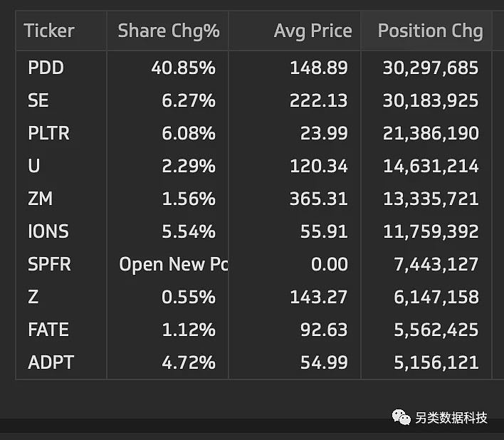Open the PLTR ticker entry

point(48,133)
